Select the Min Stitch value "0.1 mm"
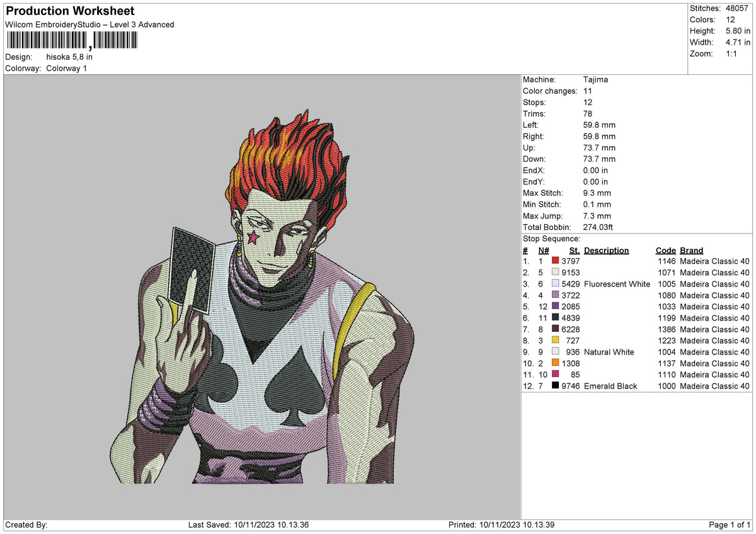Viewport: 756px width, 534px height. point(597,204)
